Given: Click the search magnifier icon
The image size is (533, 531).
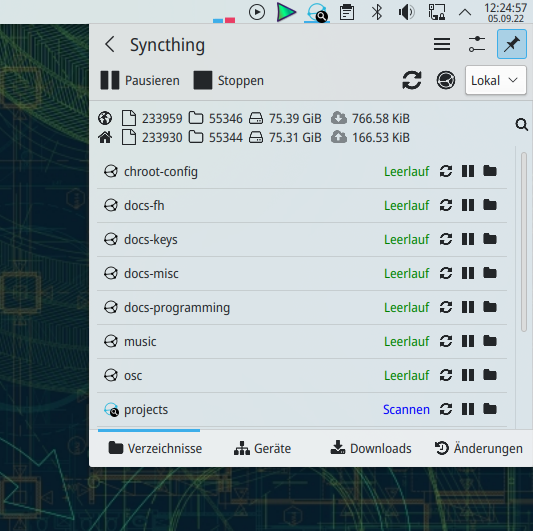Looking at the screenshot, I should 521,125.
